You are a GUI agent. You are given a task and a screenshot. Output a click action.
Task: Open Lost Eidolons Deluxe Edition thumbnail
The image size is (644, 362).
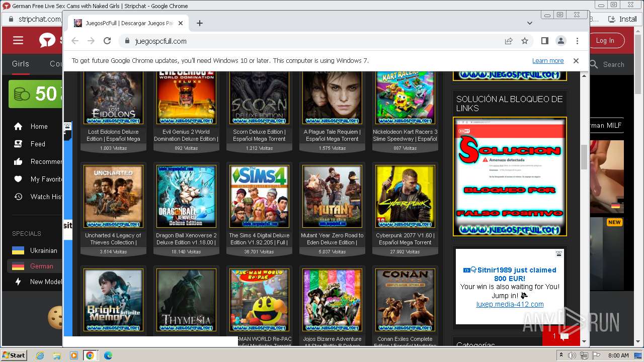pos(113,97)
